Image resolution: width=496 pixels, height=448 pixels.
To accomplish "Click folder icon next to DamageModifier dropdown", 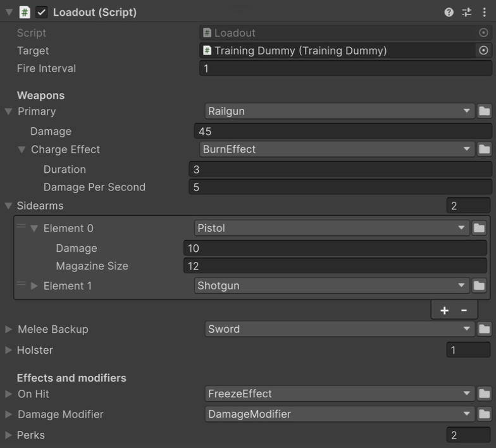I will click(485, 414).
